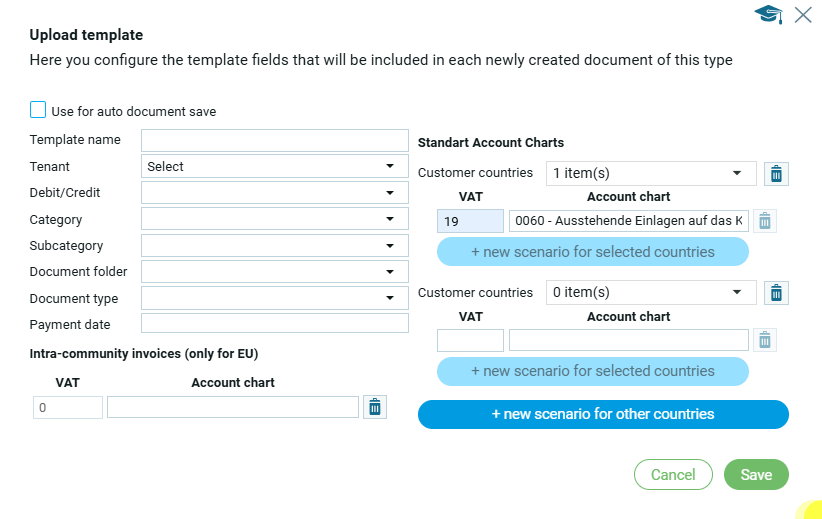
Task: Open the graduation cap tutorial icon
Action: (768, 14)
